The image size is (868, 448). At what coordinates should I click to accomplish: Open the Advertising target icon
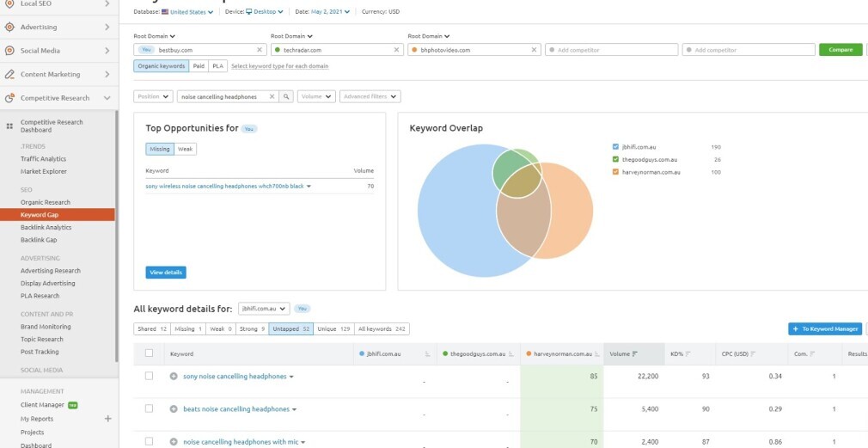coord(9,28)
